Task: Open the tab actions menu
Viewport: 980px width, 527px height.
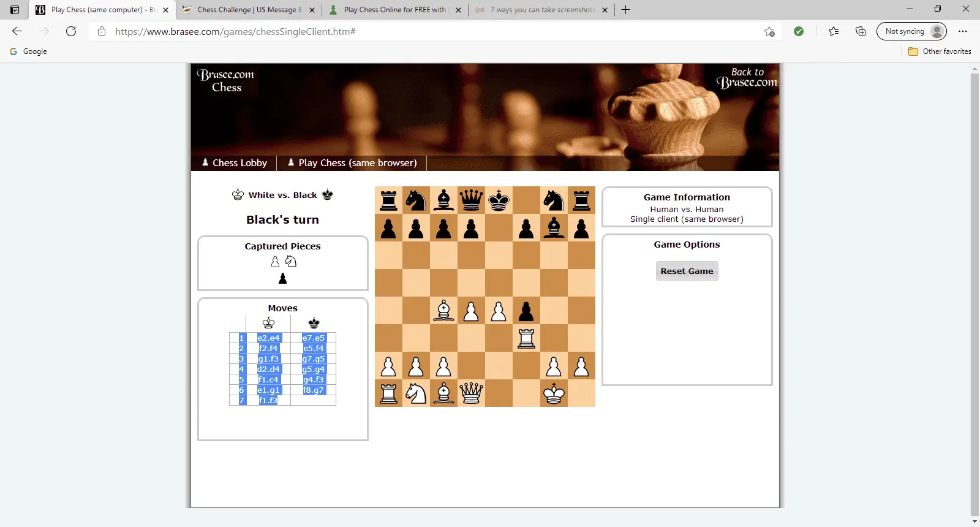Action: point(15,10)
